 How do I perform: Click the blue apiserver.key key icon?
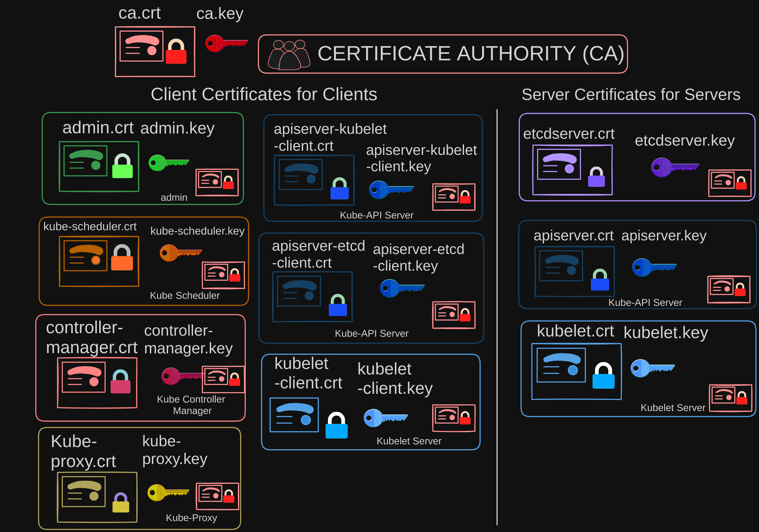[654, 267]
